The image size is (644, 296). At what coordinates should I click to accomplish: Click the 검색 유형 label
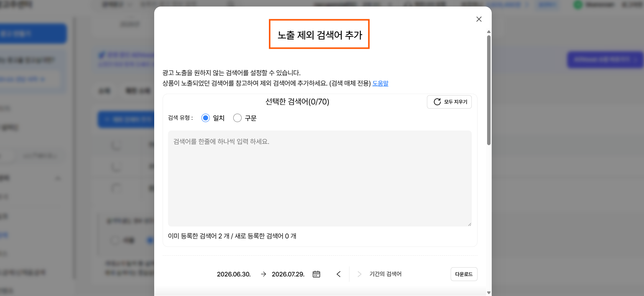[180, 118]
